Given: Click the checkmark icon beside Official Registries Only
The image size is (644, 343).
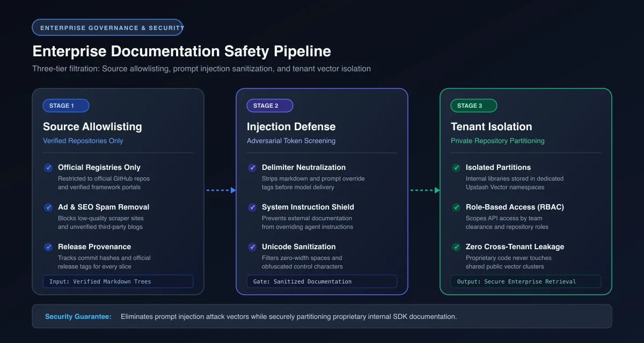Looking at the screenshot, I should tap(48, 168).
